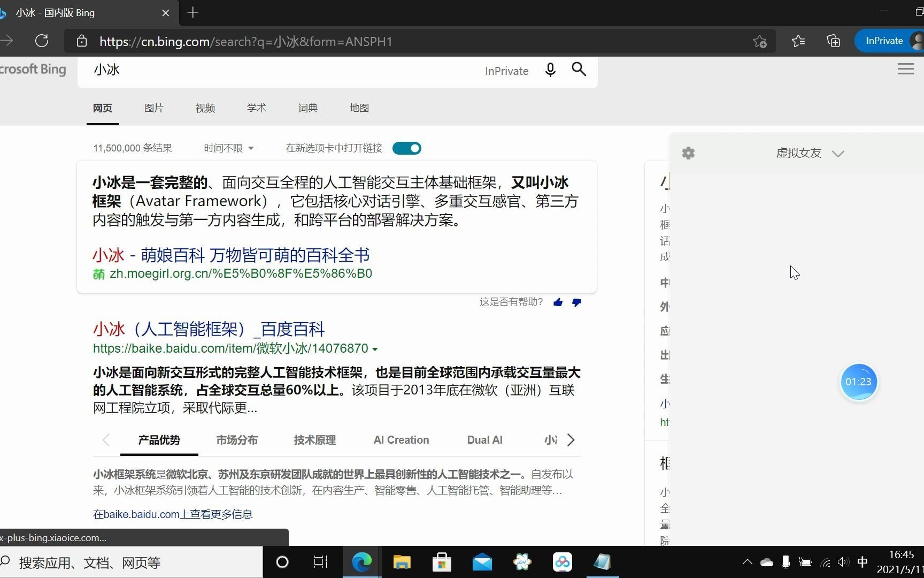The width and height of the screenshot is (924, 578).
Task: Click Microsoft Edge taskbar icon
Action: pyautogui.click(x=362, y=562)
